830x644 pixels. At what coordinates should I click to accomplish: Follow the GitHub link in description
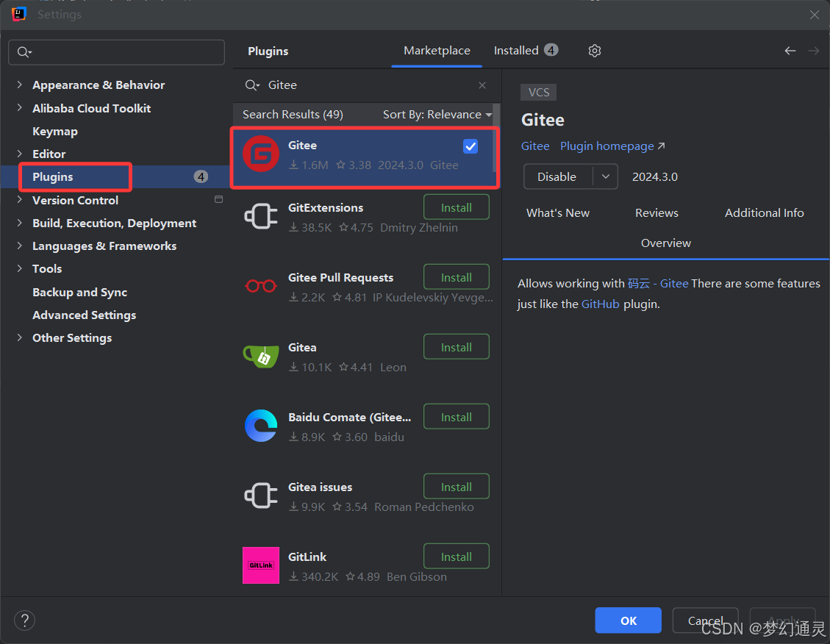tap(601, 304)
